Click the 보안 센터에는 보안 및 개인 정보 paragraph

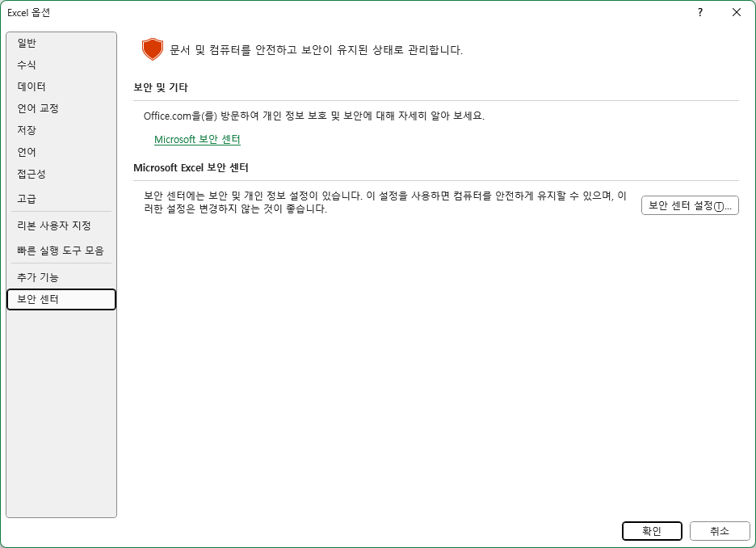coord(384,202)
